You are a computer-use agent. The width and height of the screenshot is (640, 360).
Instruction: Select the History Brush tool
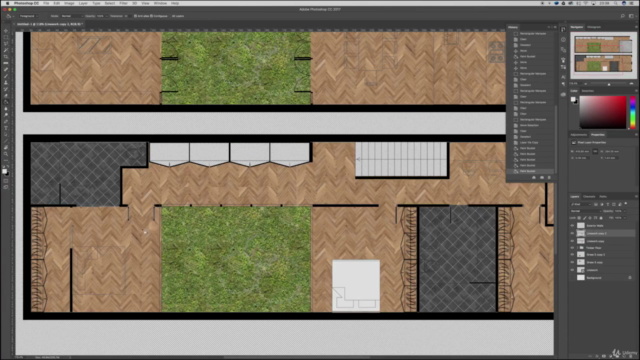point(6,89)
